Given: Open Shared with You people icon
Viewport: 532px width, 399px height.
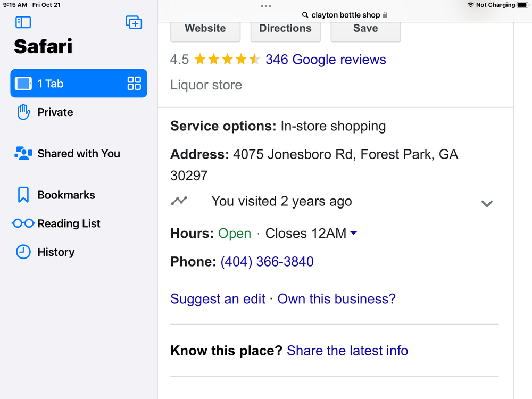Looking at the screenshot, I should (23, 153).
